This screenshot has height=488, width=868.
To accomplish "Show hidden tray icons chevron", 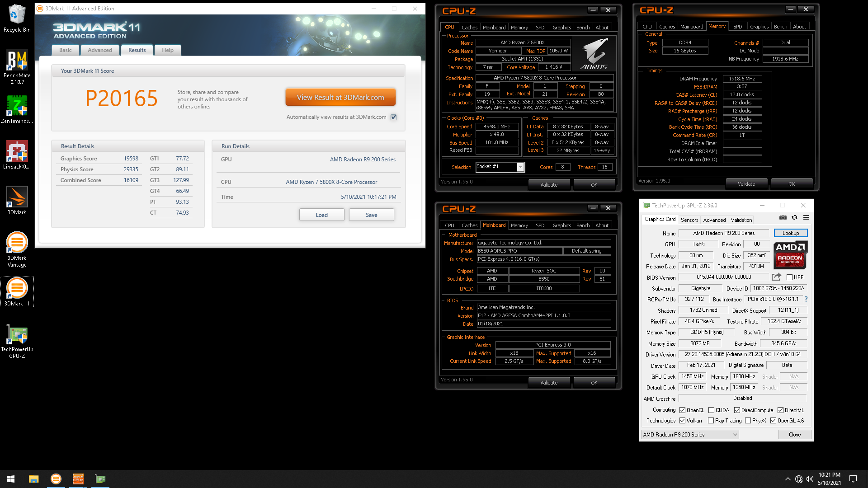I will 788,479.
